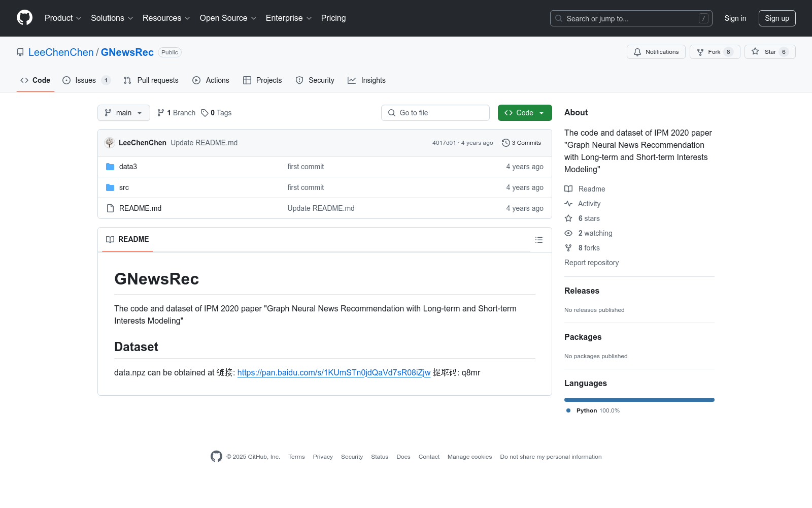Open the README.md file
The image size is (812, 508).
[x=140, y=208]
